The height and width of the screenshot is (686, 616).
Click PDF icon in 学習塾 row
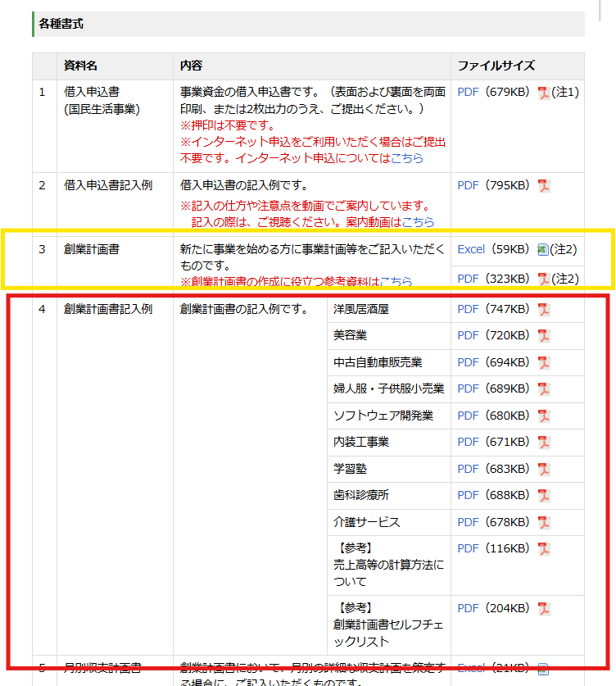(x=543, y=470)
